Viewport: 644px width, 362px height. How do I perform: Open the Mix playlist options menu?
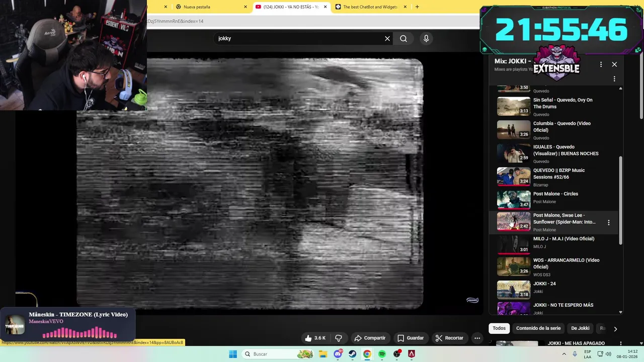(601, 64)
